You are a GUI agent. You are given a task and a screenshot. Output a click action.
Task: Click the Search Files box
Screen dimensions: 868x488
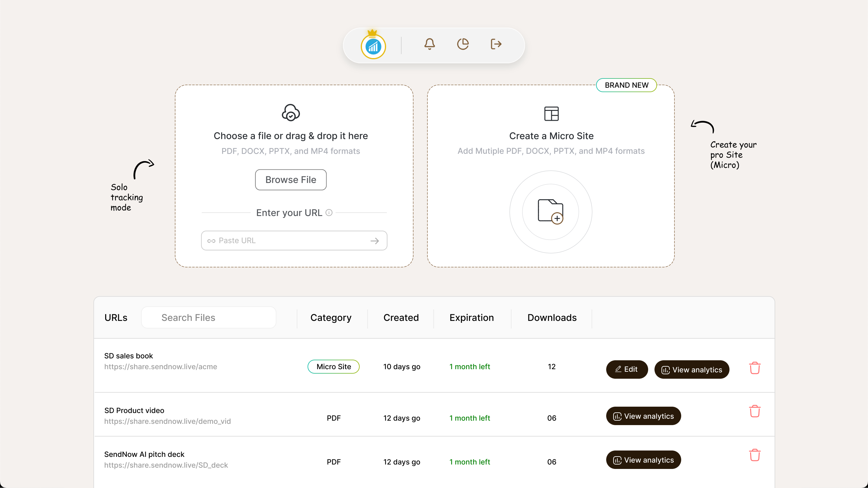tap(209, 317)
